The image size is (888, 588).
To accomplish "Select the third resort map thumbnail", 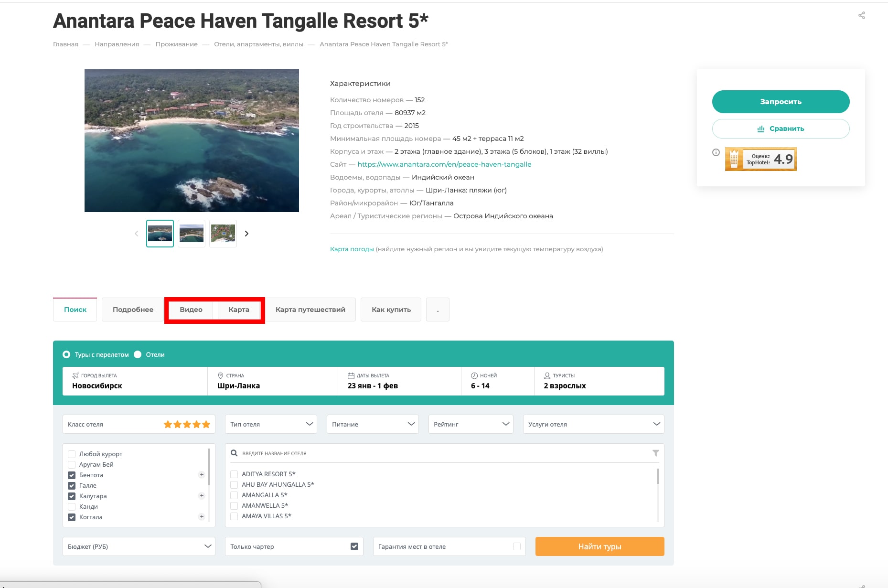I will (223, 234).
